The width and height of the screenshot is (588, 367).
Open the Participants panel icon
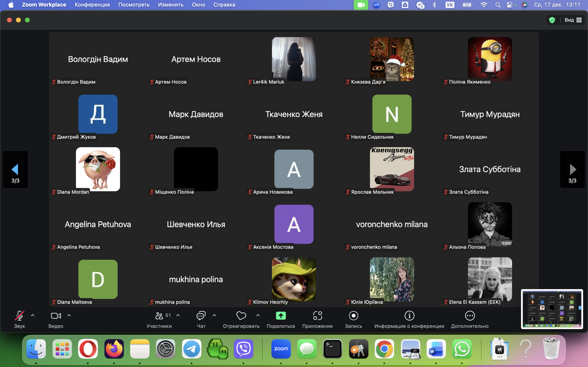pos(159,316)
